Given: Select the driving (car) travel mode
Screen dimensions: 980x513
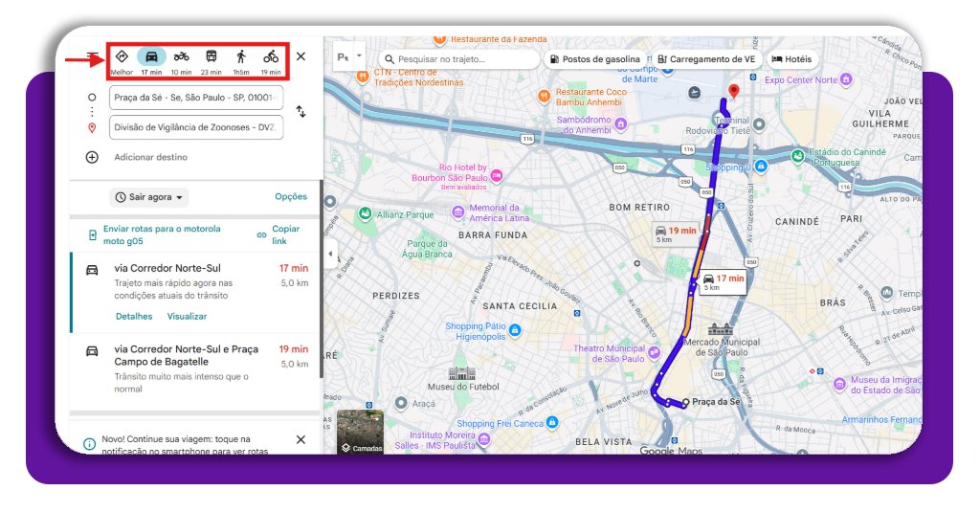Looking at the screenshot, I should coord(151,57).
